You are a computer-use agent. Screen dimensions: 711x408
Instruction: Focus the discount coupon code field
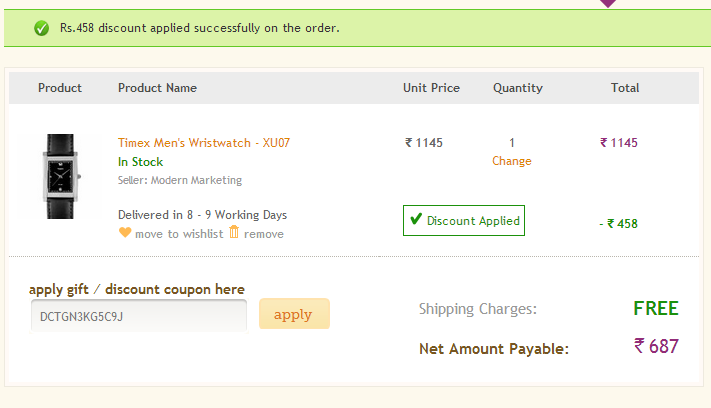139,316
